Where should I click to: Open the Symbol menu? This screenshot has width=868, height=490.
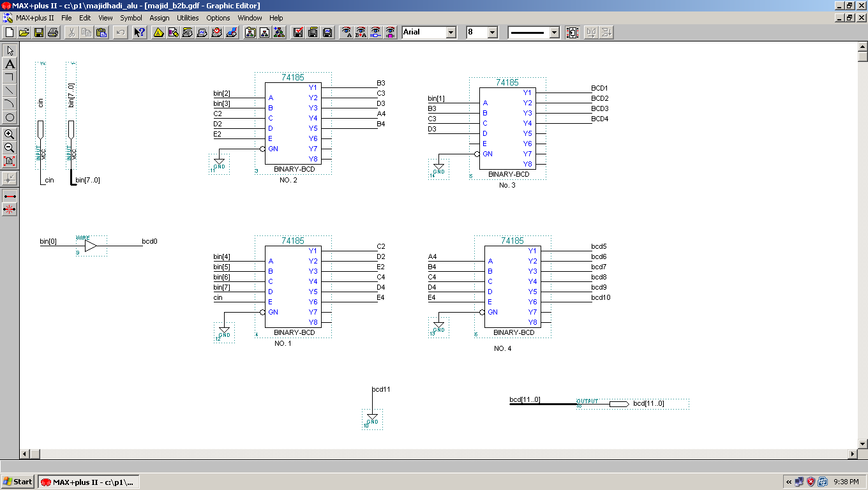[x=131, y=18]
